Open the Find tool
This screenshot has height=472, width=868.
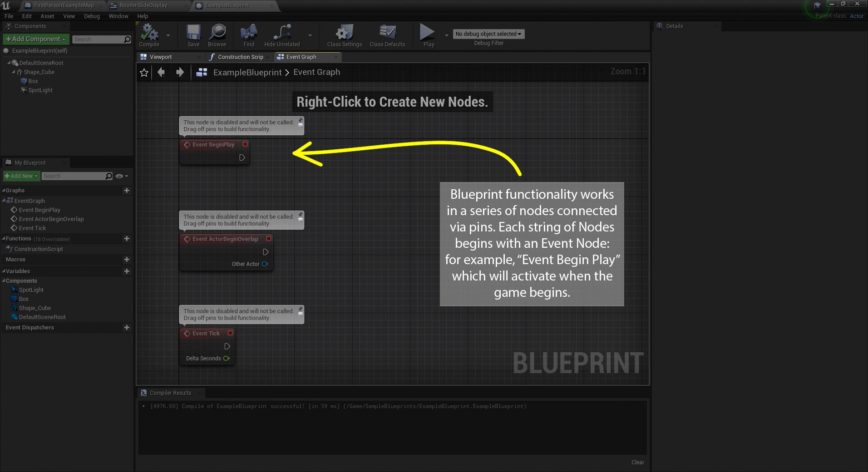click(x=249, y=35)
